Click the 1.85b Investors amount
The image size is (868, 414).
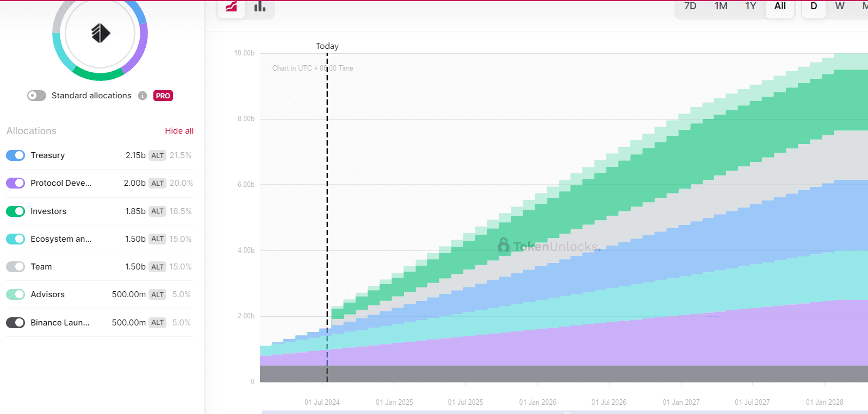click(135, 211)
